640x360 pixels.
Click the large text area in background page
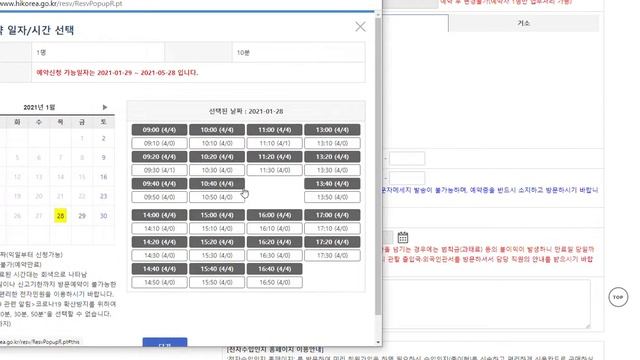tap(486, 304)
